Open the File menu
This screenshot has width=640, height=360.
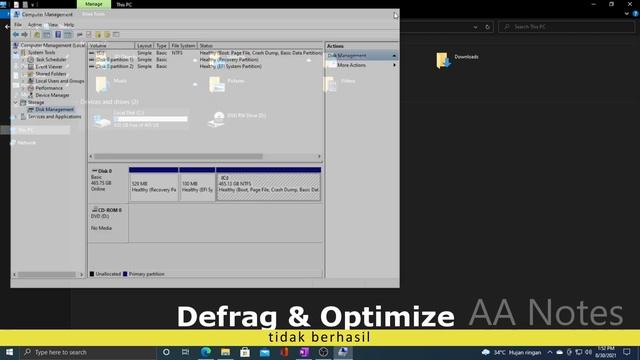coord(18,25)
